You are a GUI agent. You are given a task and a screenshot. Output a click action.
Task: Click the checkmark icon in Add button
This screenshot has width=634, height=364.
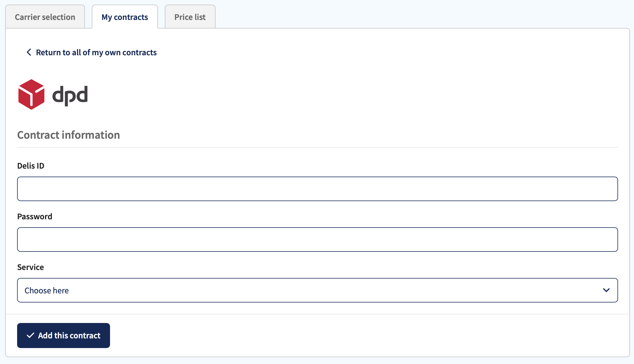click(31, 336)
